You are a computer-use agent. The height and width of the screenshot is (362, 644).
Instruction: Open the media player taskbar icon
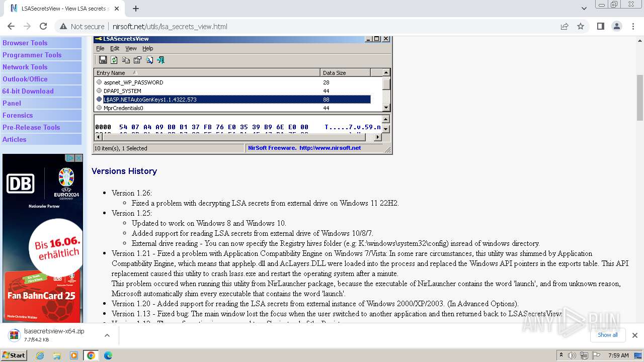74,355
